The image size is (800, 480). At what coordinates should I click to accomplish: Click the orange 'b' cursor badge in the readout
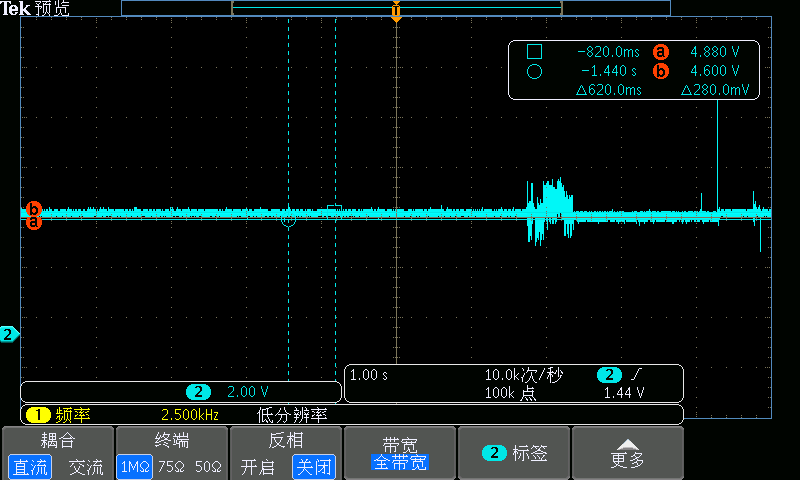pyautogui.click(x=660, y=71)
